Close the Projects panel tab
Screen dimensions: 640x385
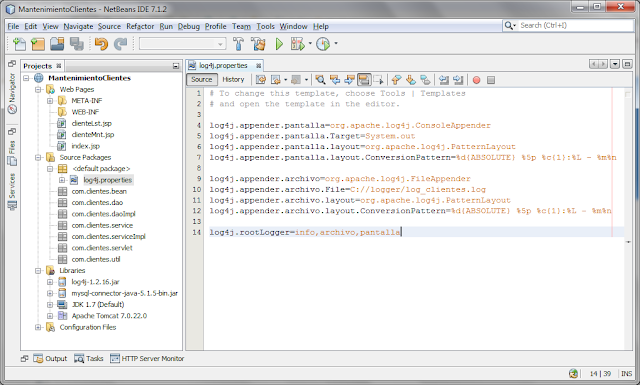(x=59, y=66)
